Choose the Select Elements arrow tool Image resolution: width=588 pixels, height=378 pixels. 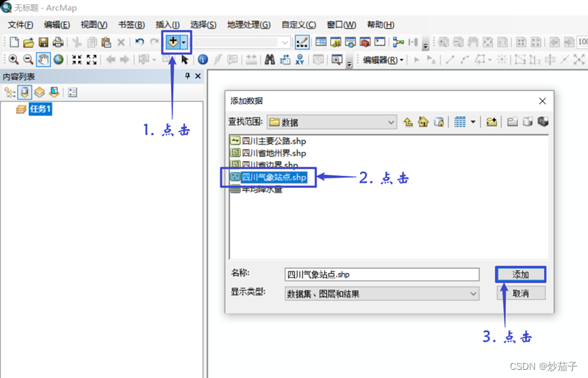point(185,60)
